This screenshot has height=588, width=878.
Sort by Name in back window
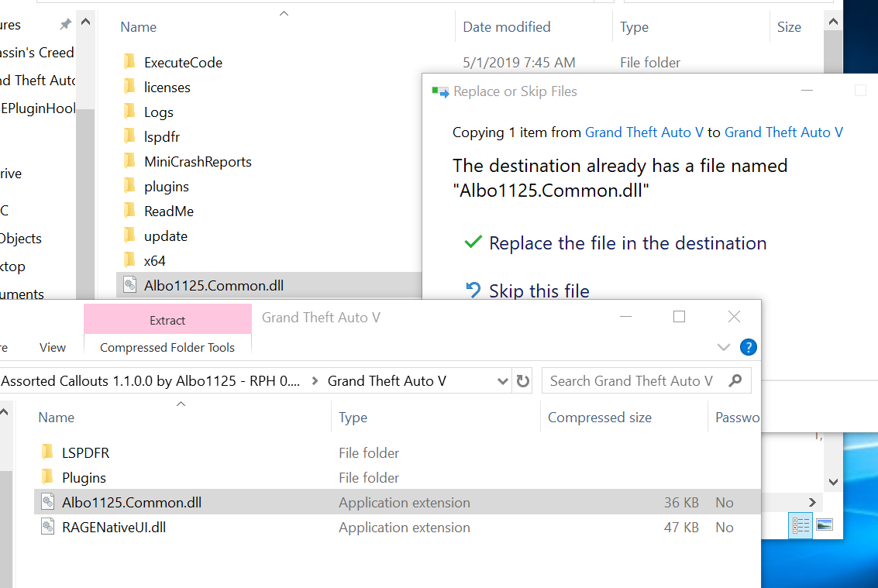[x=138, y=27]
